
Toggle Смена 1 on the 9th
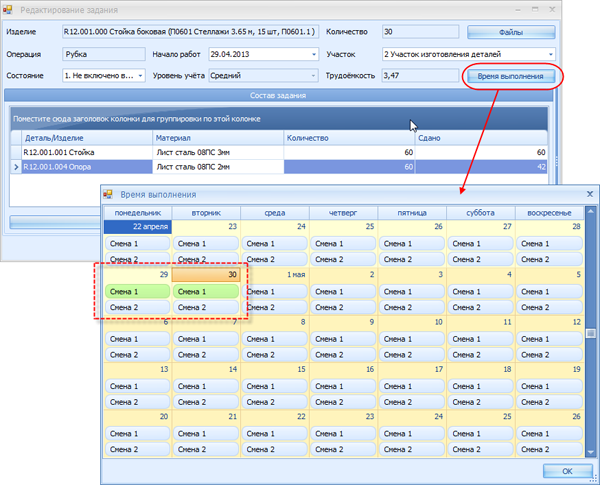(x=343, y=339)
